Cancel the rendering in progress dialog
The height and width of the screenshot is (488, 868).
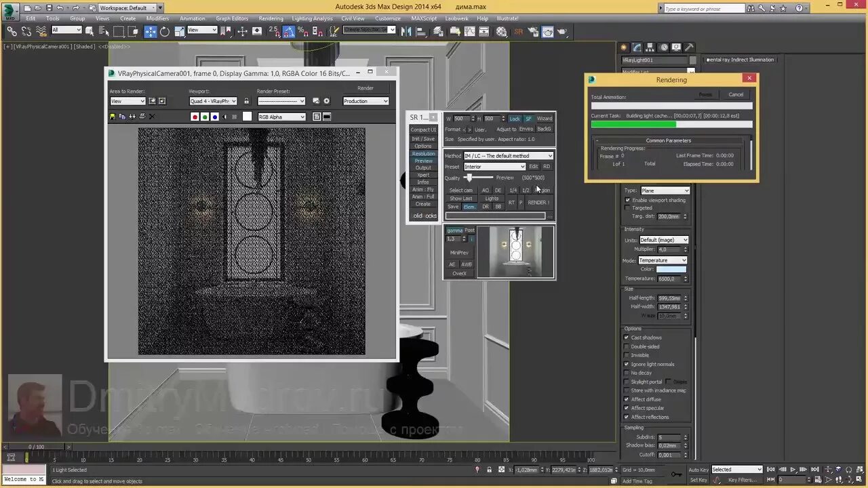point(736,94)
